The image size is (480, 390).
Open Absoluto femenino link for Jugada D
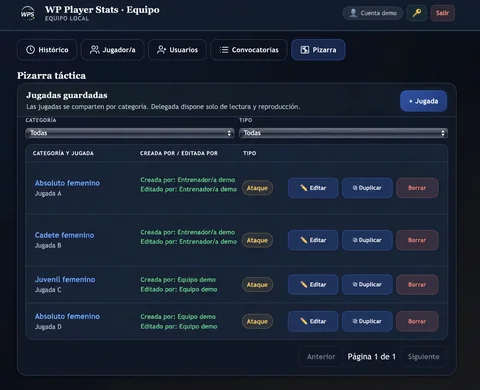(67, 316)
